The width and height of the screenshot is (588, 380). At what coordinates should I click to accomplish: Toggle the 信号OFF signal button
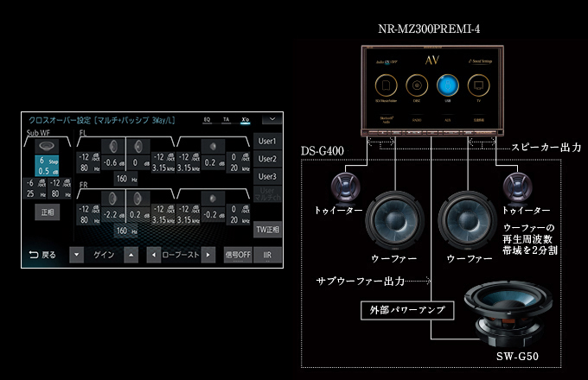pos(238,255)
